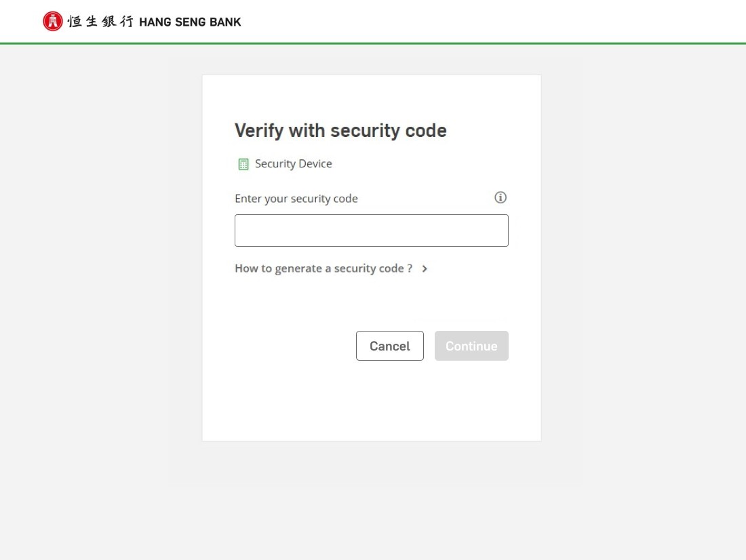
Task: Click the green divider line under header
Action: (x=373, y=43)
